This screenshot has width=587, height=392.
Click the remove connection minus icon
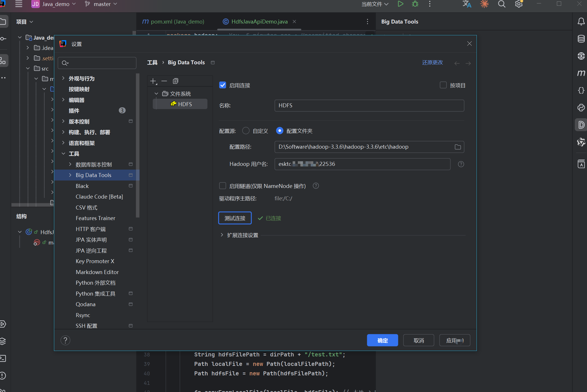click(x=164, y=81)
